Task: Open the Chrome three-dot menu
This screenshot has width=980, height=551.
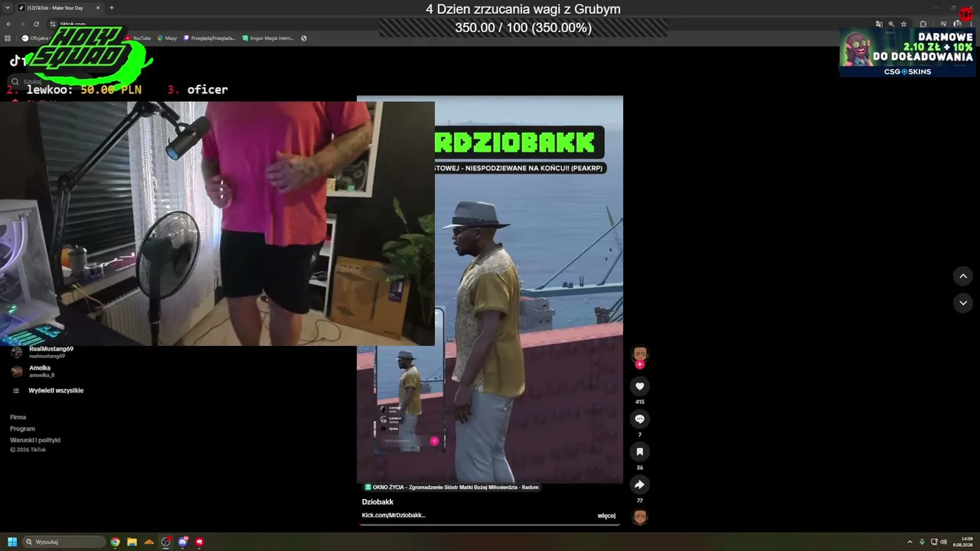Action: 972,24
